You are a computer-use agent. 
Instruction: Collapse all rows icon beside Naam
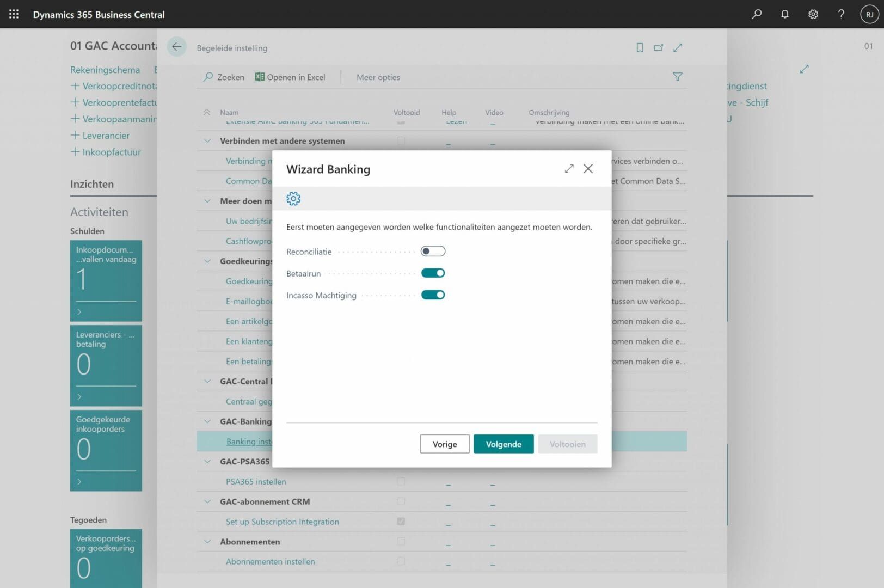[x=207, y=112]
